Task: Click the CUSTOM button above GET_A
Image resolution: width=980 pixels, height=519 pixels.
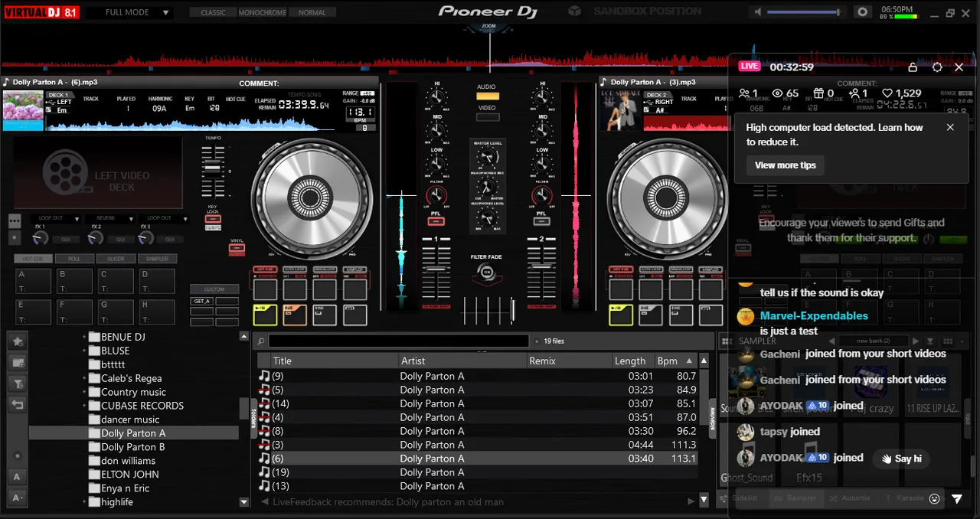Action: click(x=214, y=289)
